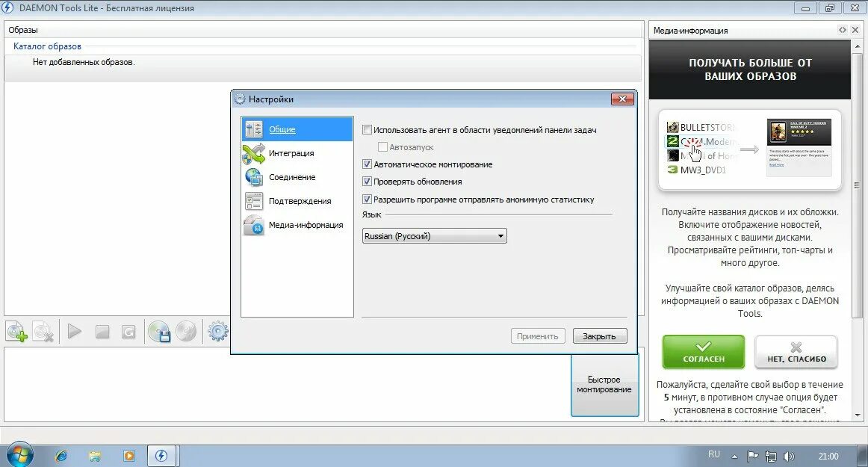Open Windows Explorer from the taskbar
Viewport: 868px width, 467px height.
coord(95,456)
